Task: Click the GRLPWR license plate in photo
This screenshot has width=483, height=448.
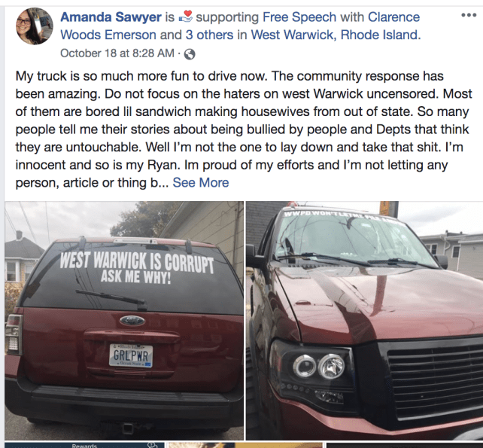Action: pos(131,355)
